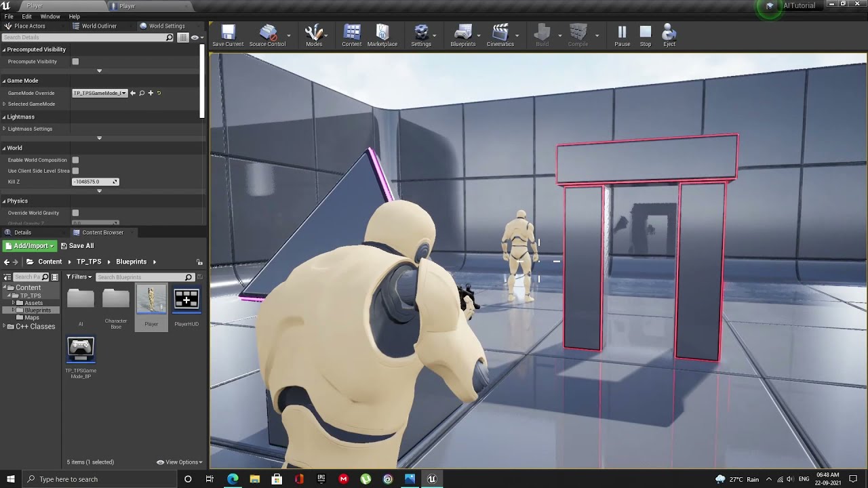Open the Blueprints toolbar icon
The width and height of the screenshot is (868, 488).
(x=463, y=36)
